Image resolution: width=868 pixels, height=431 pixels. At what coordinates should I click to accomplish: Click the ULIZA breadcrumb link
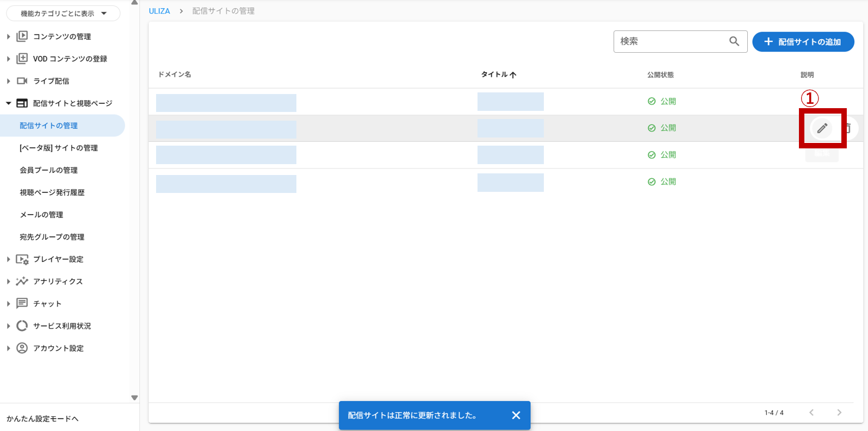[159, 11]
